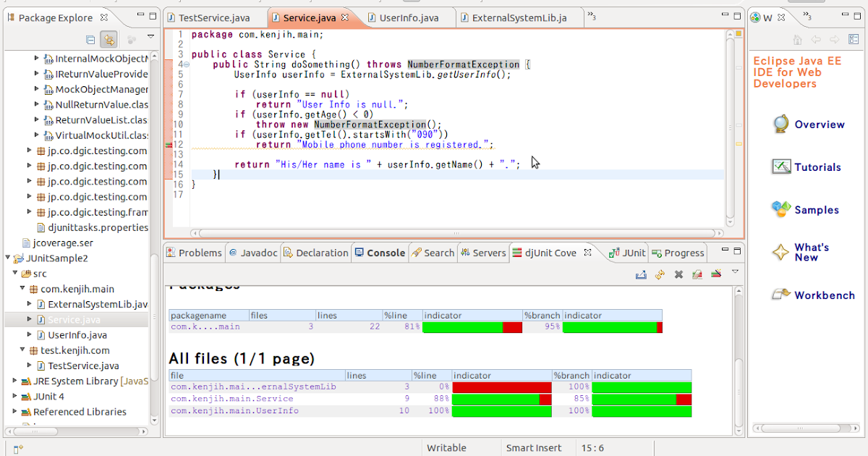Image resolution: width=868 pixels, height=456 pixels.
Task: Show hidden editor tabs overflow list
Action: pyautogui.click(x=591, y=17)
